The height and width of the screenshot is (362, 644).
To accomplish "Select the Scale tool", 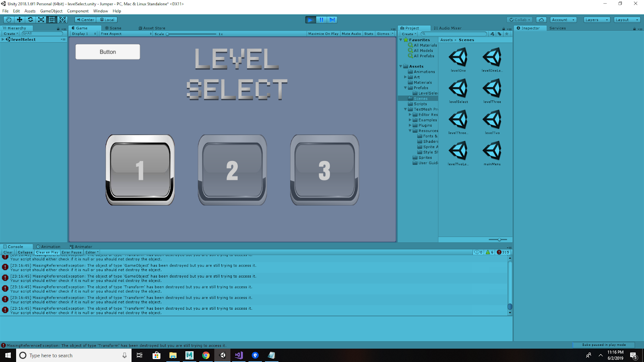I will click(41, 20).
